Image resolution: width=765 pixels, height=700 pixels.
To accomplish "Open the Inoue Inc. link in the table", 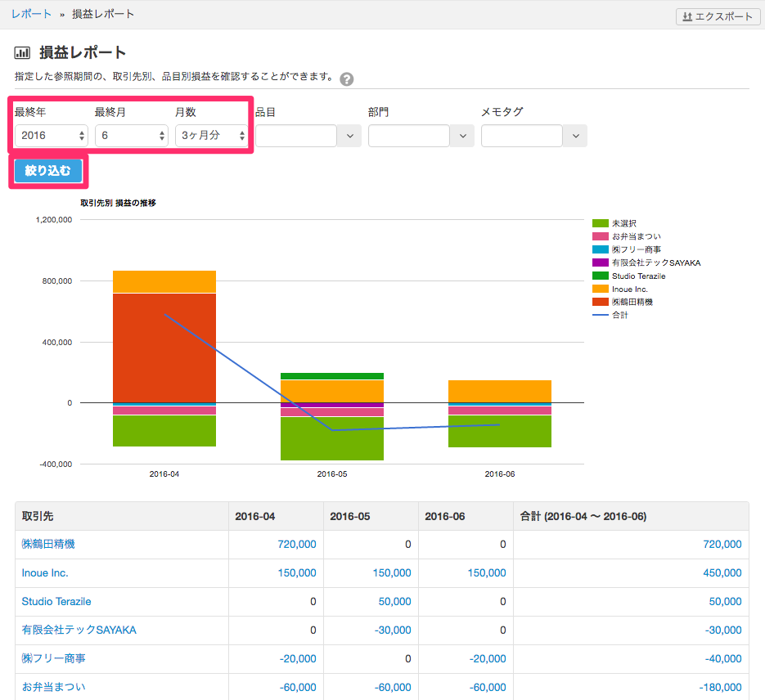I will 45,572.
